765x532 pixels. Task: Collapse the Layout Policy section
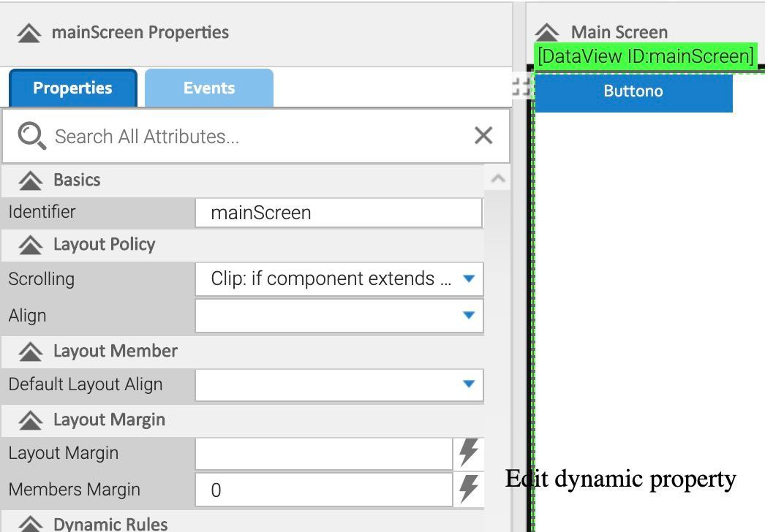(x=31, y=245)
